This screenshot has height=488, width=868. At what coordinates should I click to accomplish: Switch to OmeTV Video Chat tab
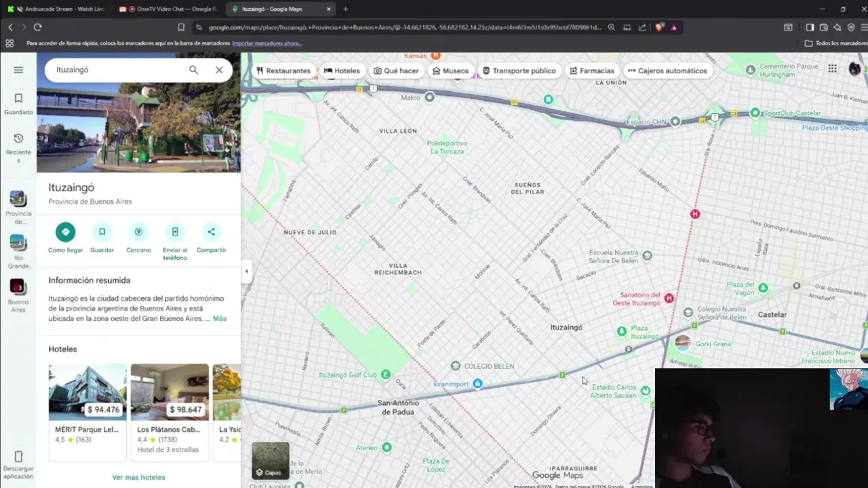coord(170,9)
